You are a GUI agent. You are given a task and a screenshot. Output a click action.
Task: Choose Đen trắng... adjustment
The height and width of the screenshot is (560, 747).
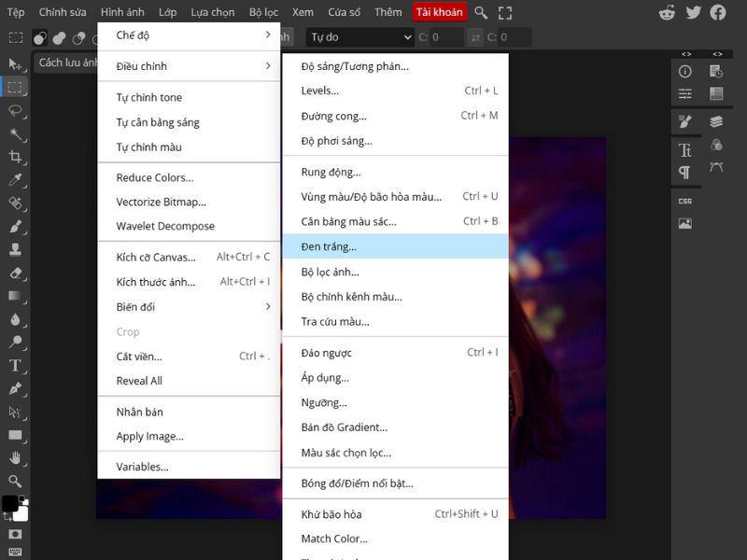(395, 246)
